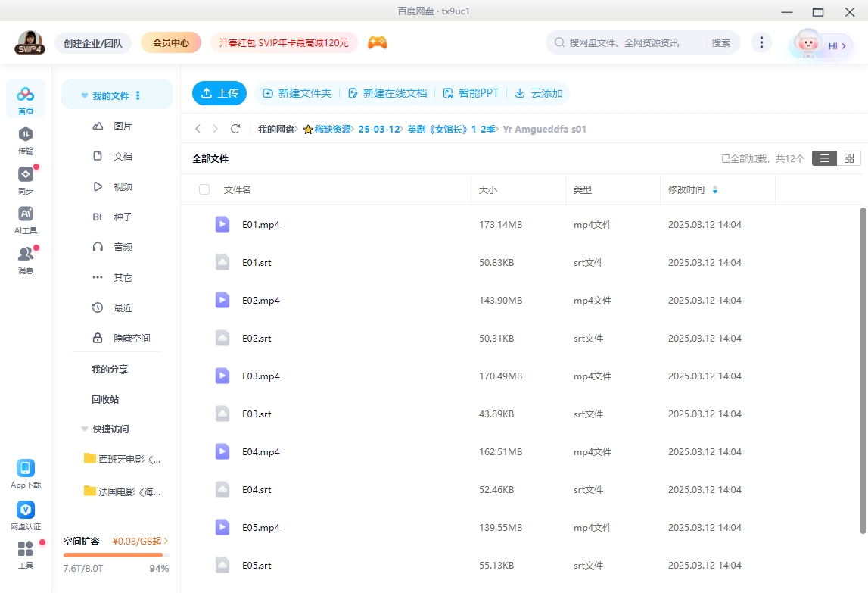This screenshot has height=593, width=868.
Task: Click the 搜索 search button
Action: click(720, 42)
